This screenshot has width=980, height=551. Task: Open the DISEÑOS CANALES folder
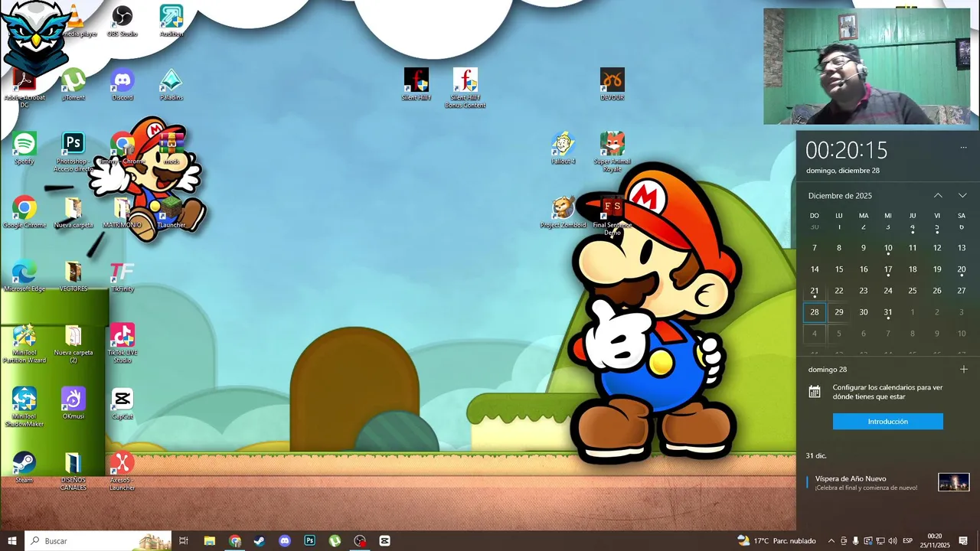(73, 471)
